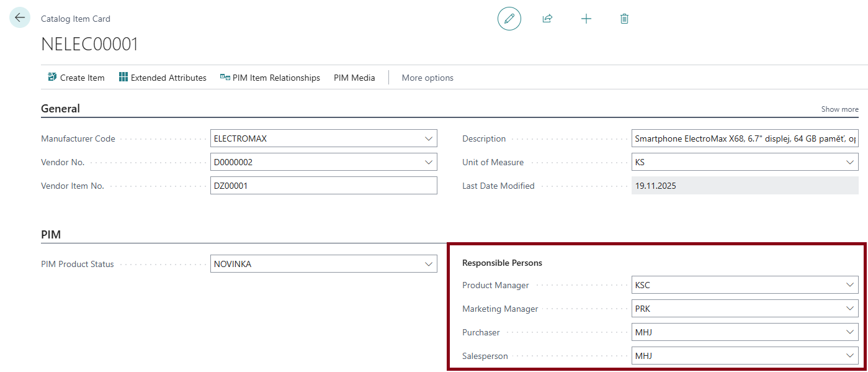
Task: Open the Product Manager dropdown
Action: [x=850, y=285]
